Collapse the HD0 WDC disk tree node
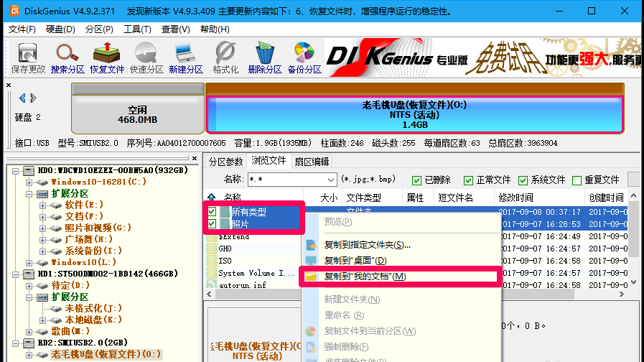This screenshot has height=362, width=644. pyautogui.click(x=16, y=170)
